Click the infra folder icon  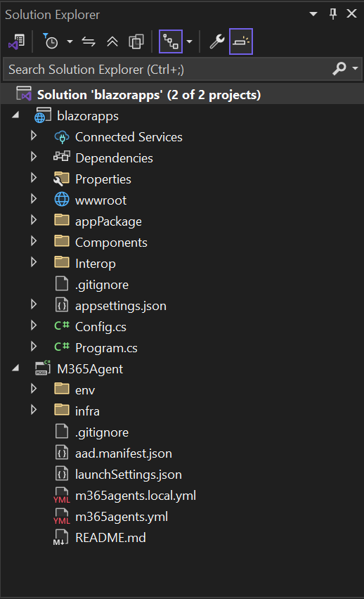click(62, 410)
